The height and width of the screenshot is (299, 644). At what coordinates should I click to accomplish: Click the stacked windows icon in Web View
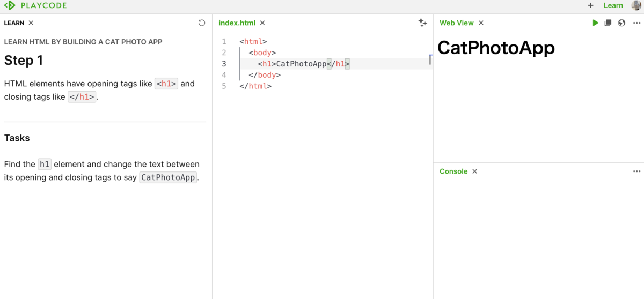pos(608,23)
